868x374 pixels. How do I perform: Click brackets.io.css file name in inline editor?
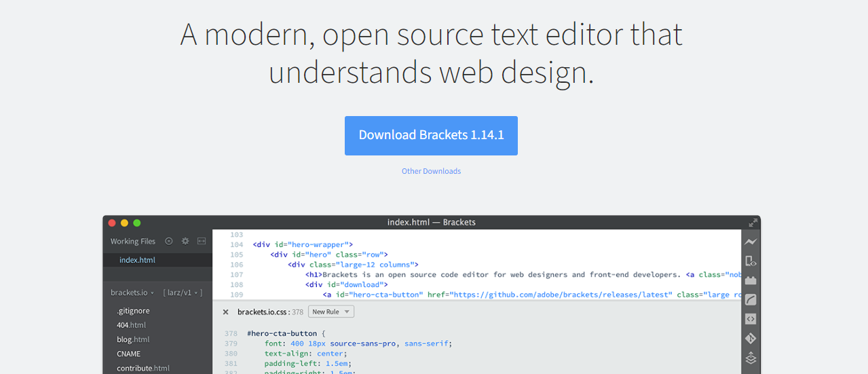[x=263, y=312]
